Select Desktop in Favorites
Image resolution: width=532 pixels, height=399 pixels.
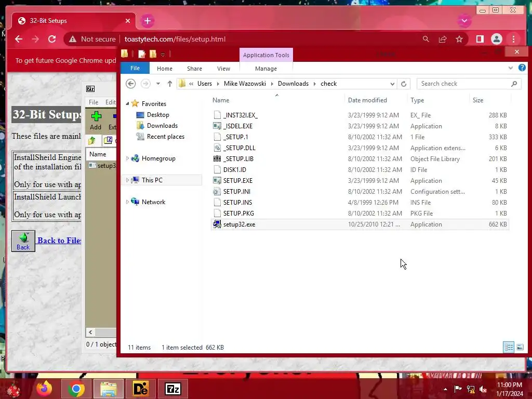pos(158,115)
